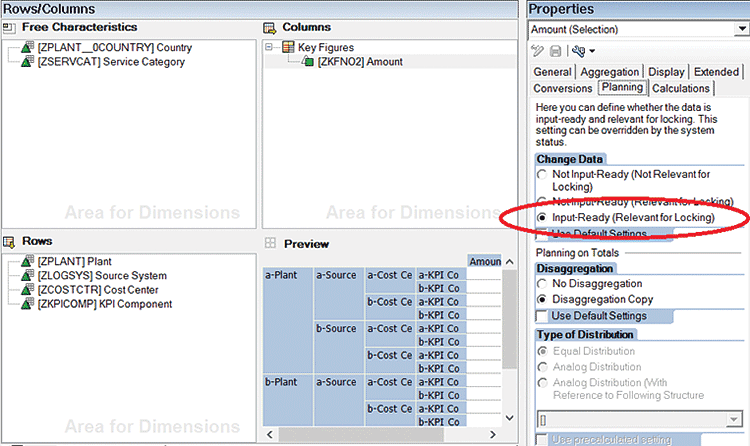Select [ZKPICOMP] KPI Component row

click(105, 304)
